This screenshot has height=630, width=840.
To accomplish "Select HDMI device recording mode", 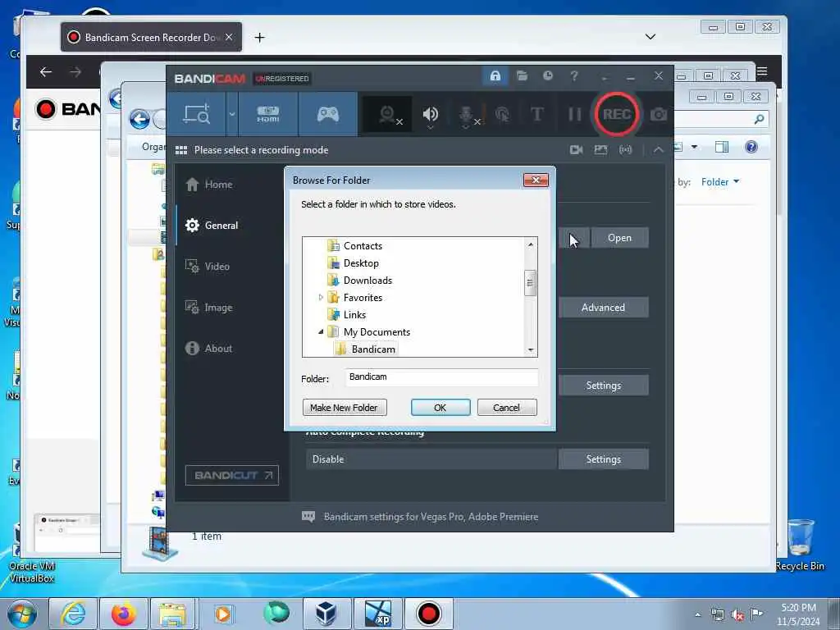I will (x=268, y=114).
